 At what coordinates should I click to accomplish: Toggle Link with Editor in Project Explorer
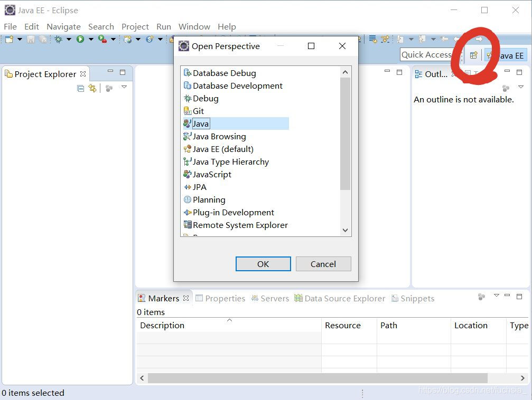click(92, 88)
